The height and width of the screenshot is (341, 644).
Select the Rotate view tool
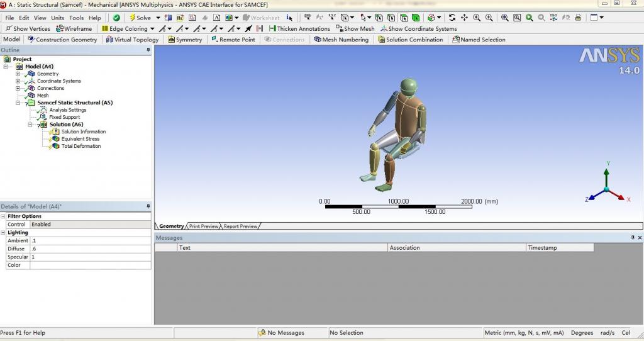coord(452,18)
